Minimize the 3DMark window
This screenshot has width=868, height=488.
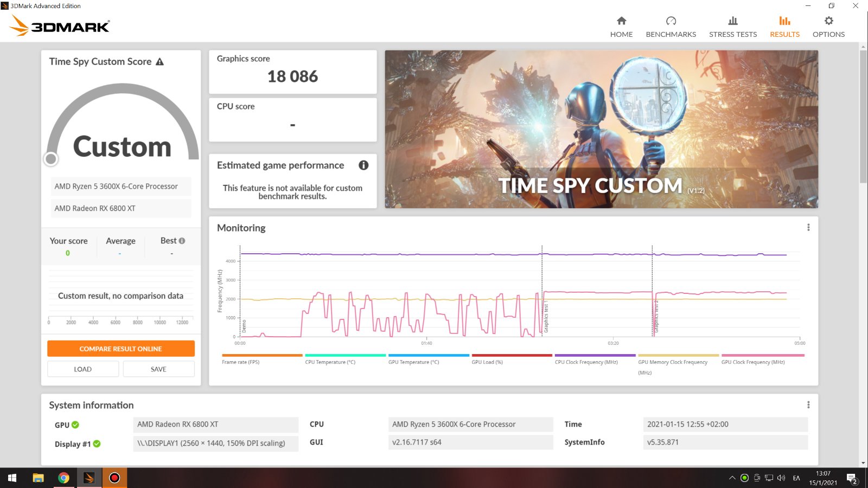click(808, 6)
